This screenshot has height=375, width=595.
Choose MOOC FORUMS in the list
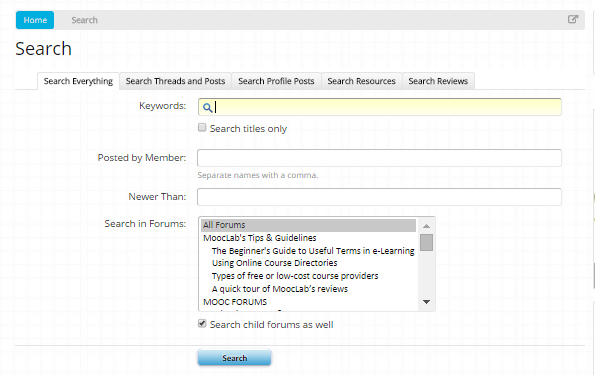(x=309, y=302)
